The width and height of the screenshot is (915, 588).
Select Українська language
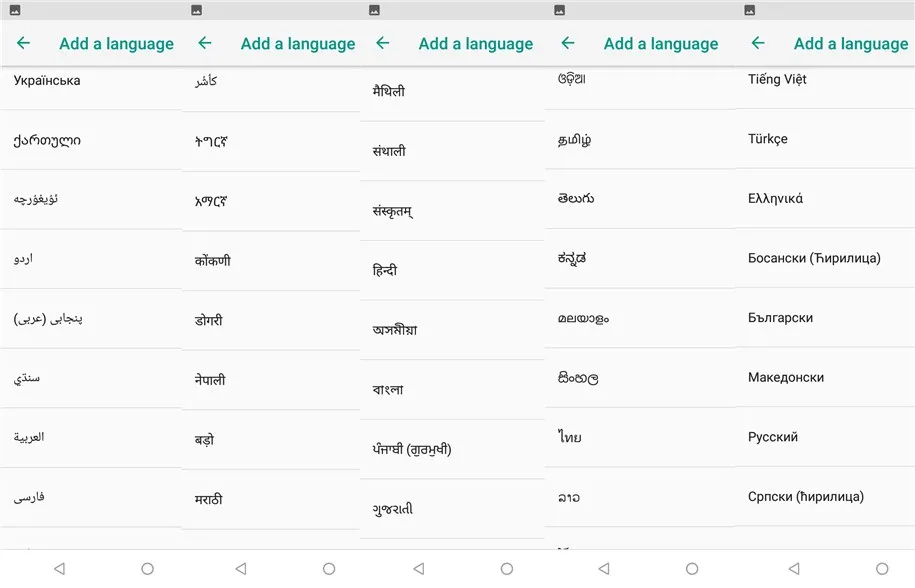(x=91, y=81)
